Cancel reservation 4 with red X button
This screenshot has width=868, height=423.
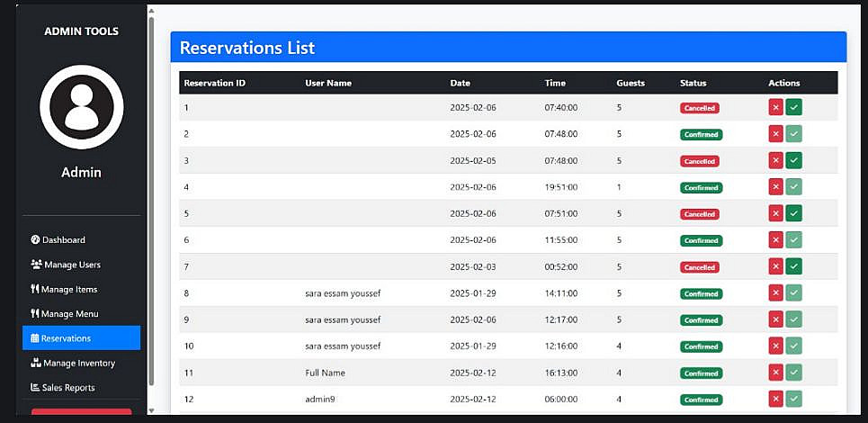[775, 187]
